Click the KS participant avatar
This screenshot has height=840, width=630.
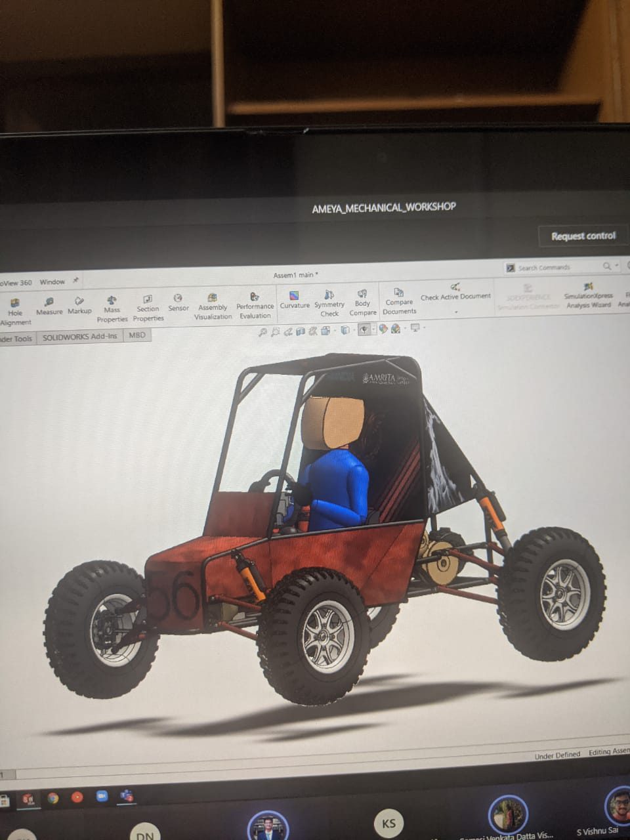tap(388, 822)
